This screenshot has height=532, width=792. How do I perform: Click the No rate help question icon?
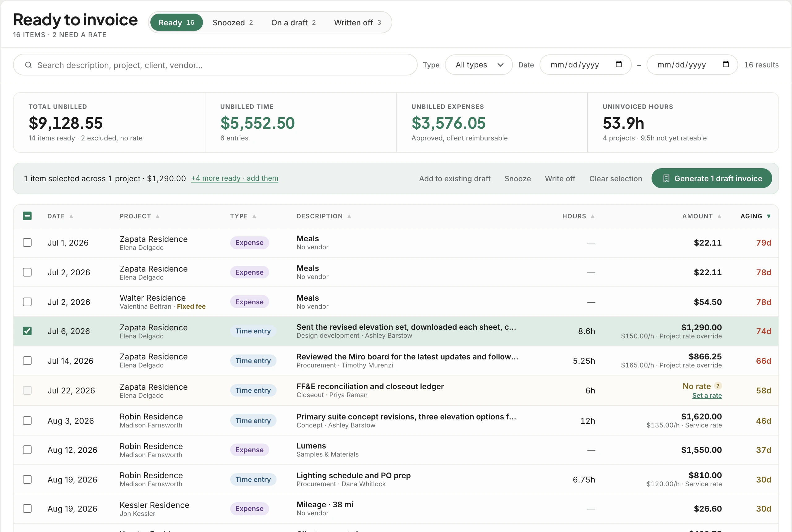(718, 386)
